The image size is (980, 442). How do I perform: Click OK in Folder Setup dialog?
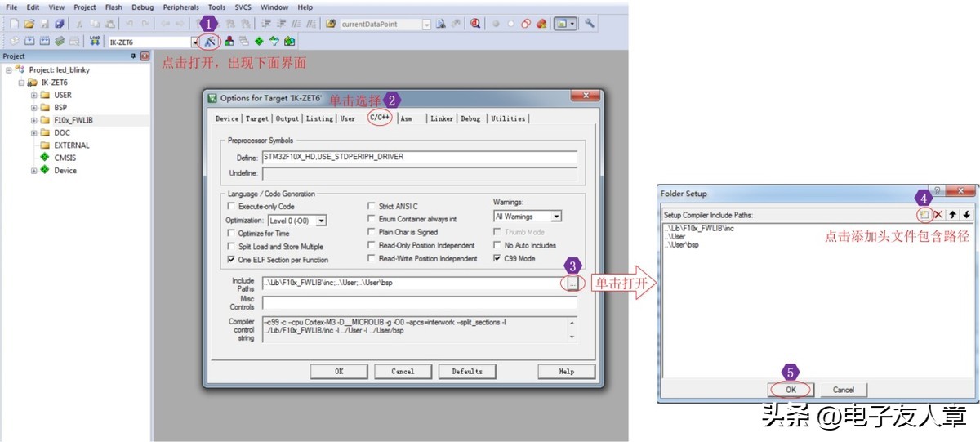click(x=791, y=390)
